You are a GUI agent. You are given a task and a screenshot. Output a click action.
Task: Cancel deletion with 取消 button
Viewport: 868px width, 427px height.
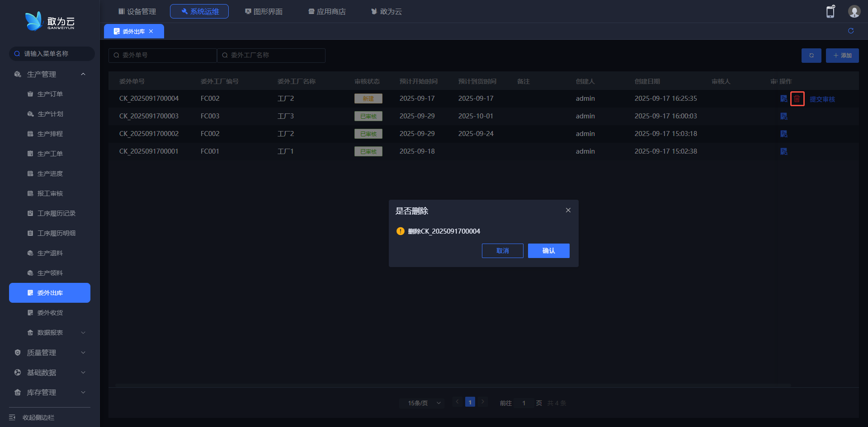tap(502, 251)
